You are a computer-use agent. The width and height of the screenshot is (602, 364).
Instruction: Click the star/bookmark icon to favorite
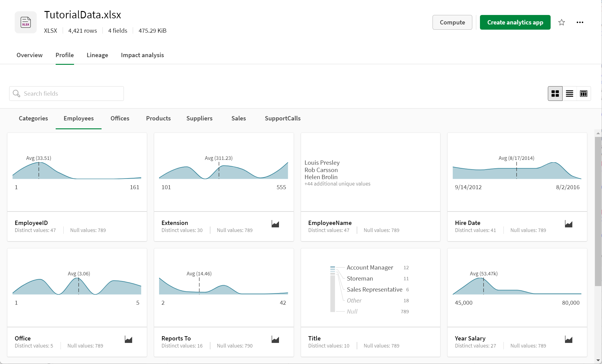pyautogui.click(x=562, y=22)
